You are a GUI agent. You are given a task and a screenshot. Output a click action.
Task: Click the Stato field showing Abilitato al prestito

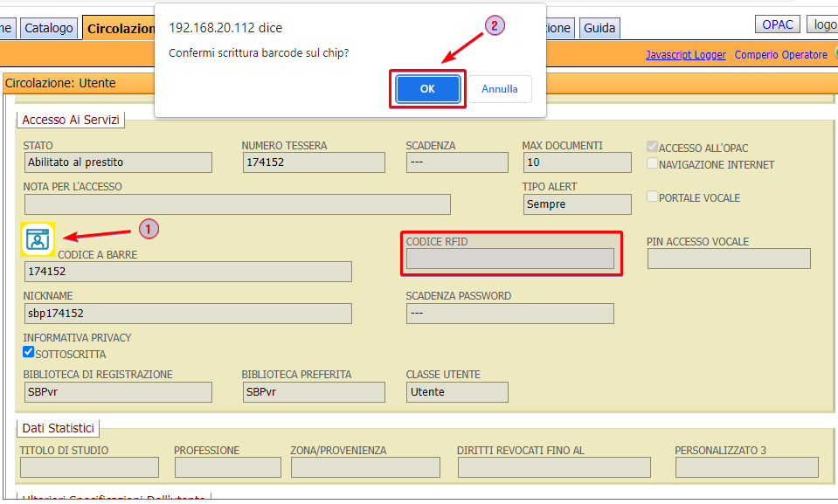118,162
